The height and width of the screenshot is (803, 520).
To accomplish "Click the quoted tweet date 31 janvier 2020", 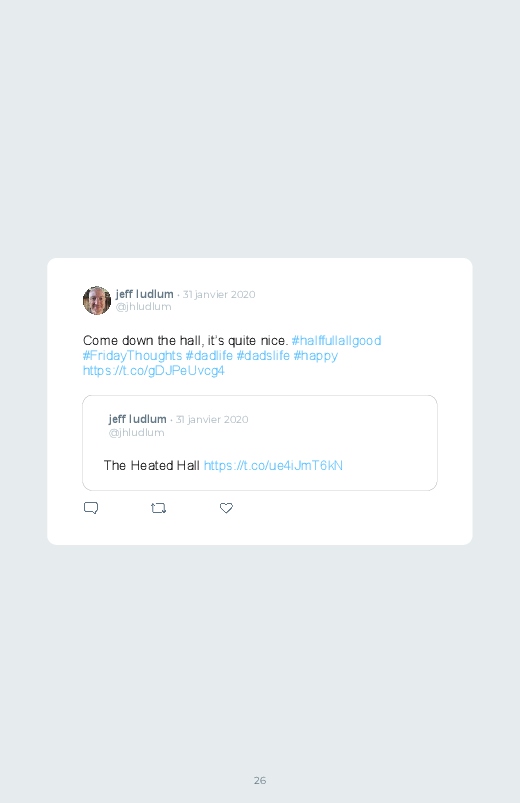I will tap(212, 419).
